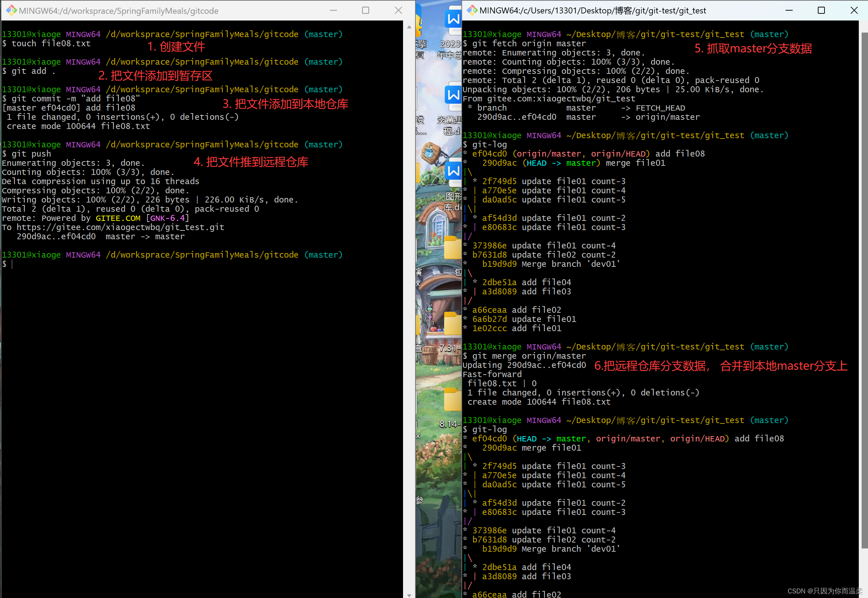Minimize the git_test terminal window

789,11
